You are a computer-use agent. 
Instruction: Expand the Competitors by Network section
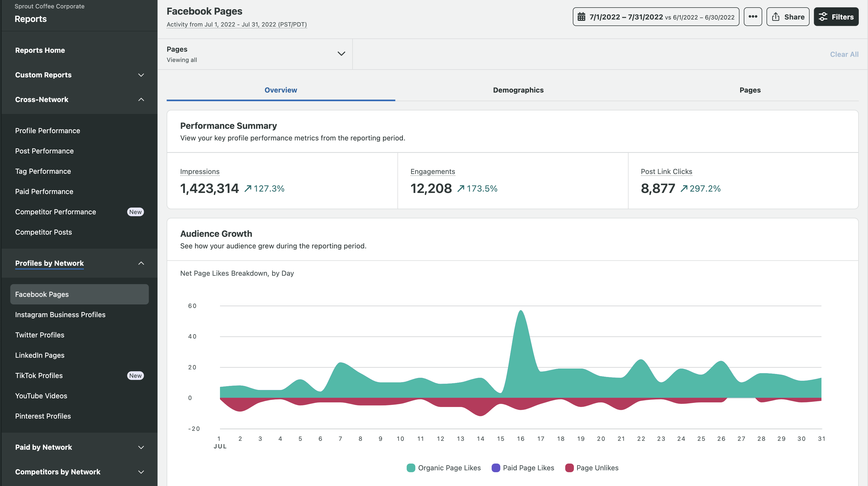(141, 472)
